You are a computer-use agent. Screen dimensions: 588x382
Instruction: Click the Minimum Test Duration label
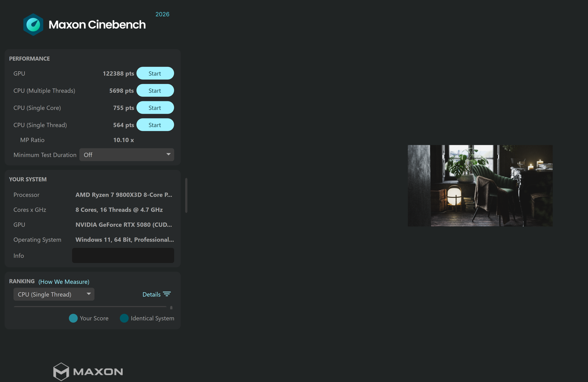(x=45, y=155)
